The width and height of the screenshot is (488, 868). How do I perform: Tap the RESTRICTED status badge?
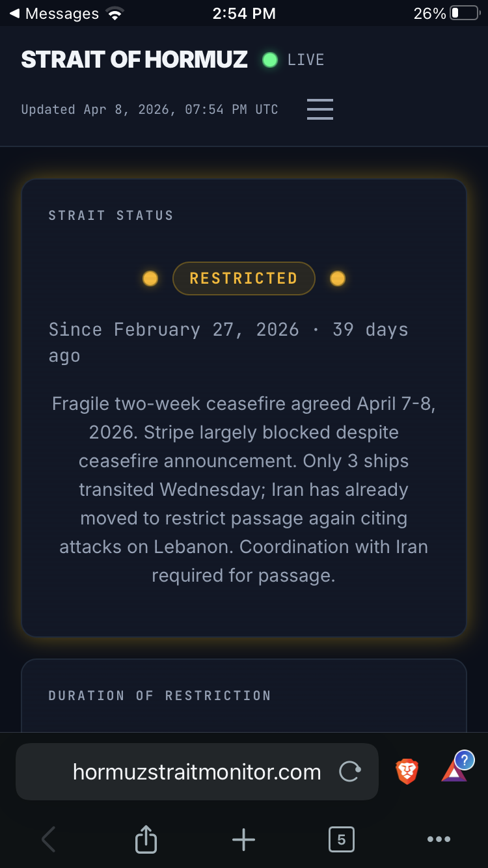point(243,278)
